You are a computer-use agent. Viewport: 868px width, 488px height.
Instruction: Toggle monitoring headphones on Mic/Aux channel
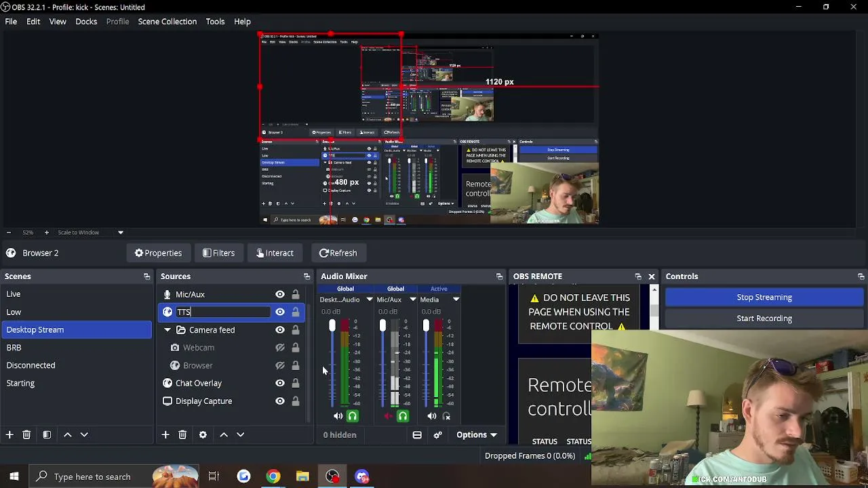coord(403,416)
